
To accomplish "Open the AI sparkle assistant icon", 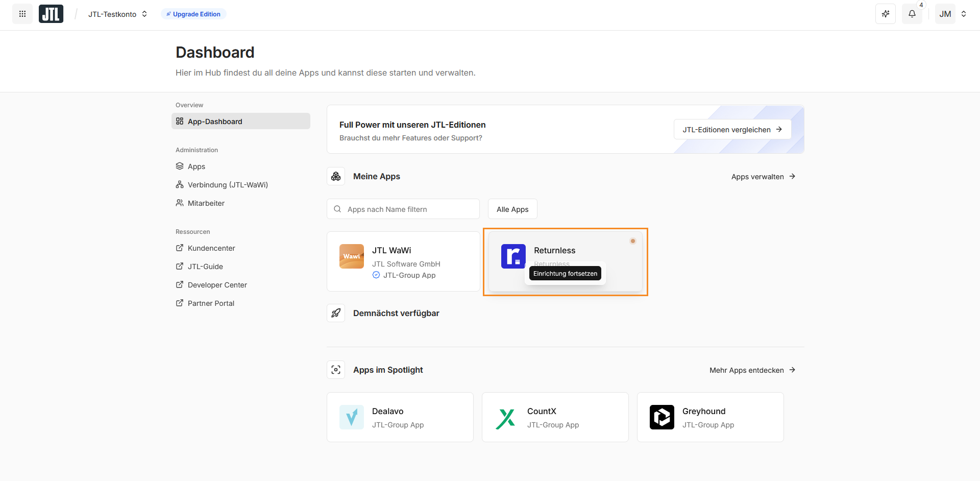I will pos(886,14).
